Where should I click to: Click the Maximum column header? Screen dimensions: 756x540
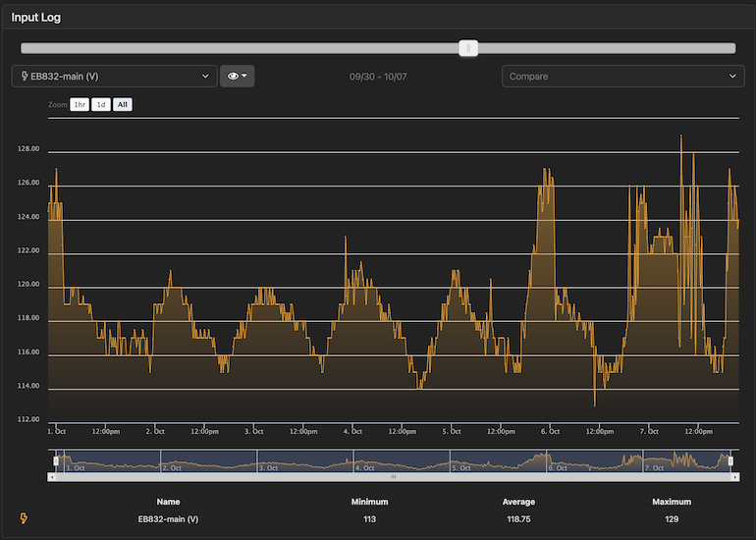click(672, 502)
